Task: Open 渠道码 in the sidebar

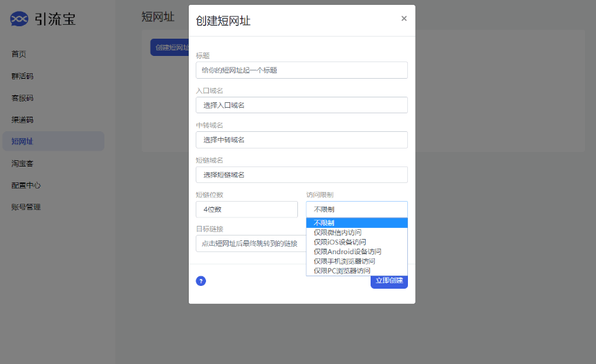Action: click(x=22, y=120)
